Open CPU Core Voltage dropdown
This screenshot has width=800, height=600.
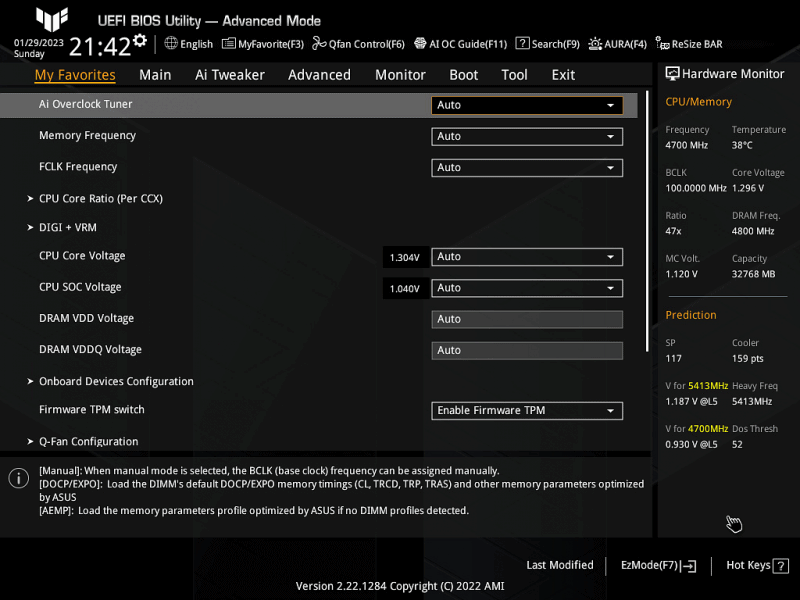pyautogui.click(x=527, y=257)
